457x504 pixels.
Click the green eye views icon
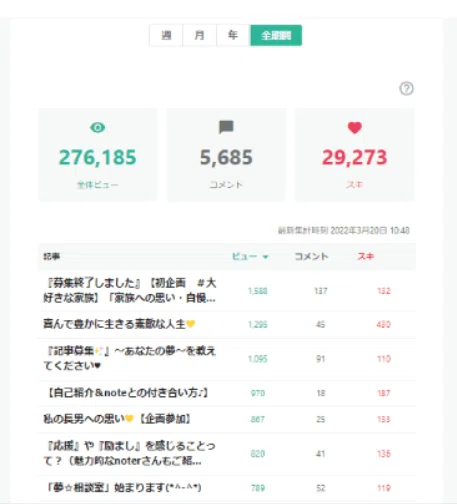coord(98,127)
